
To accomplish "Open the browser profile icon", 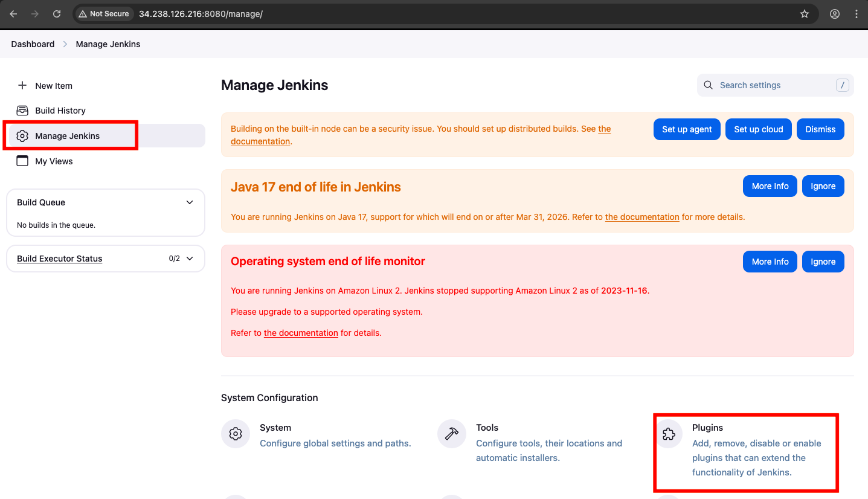I will click(x=835, y=14).
